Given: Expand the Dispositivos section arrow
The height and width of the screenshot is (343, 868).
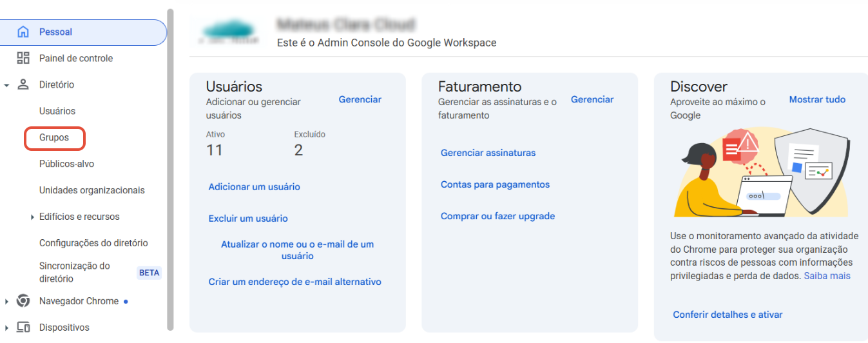Looking at the screenshot, I should [6, 328].
